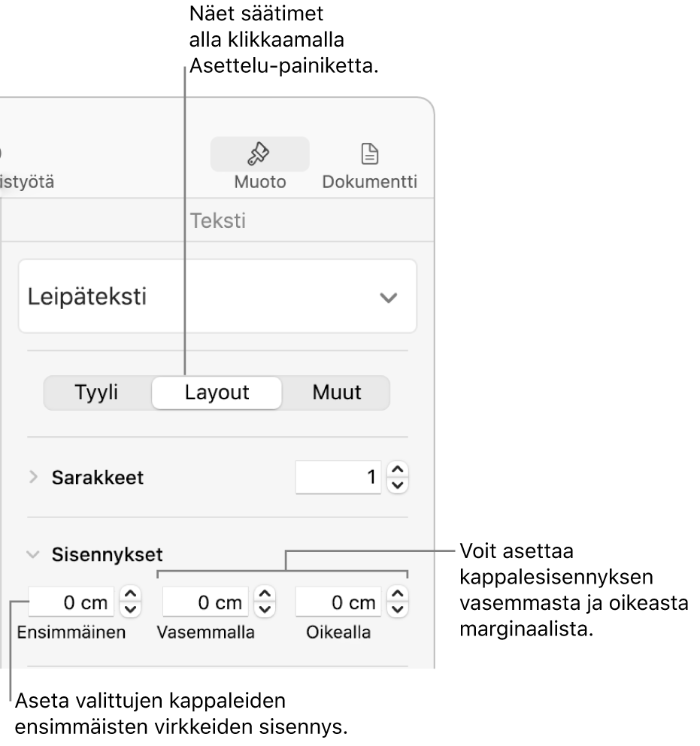
Task: Click the chevron on the Leipäteksti selector
Action: pyautogui.click(x=389, y=296)
